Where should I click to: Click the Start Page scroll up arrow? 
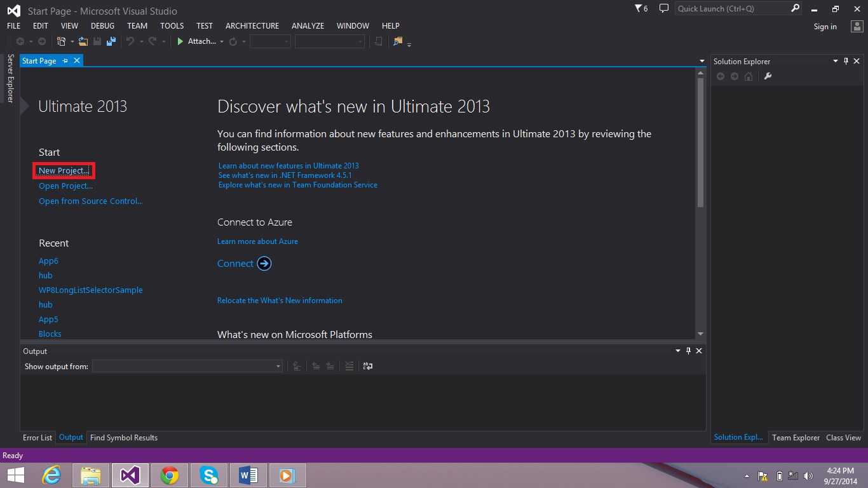tap(700, 73)
